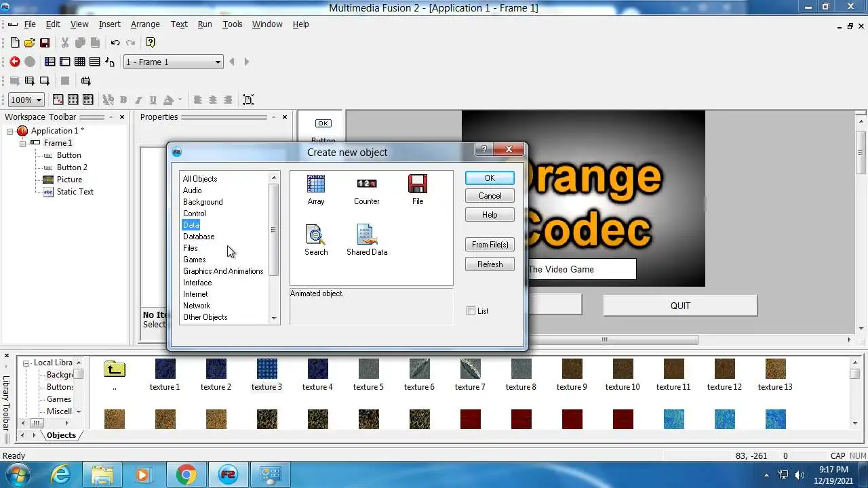Click the Windows Start button
868x488 pixels.
tap(19, 474)
